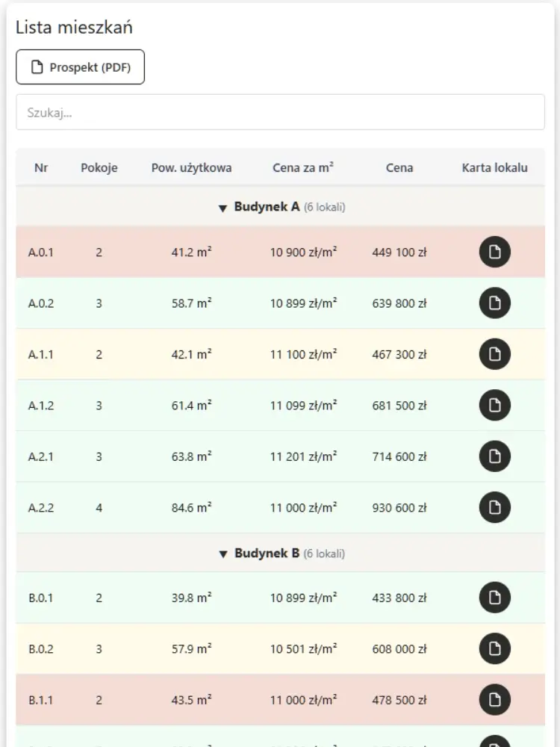This screenshot has width=560, height=747.
Task: Click area value 61.4 m²
Action: coord(191,405)
